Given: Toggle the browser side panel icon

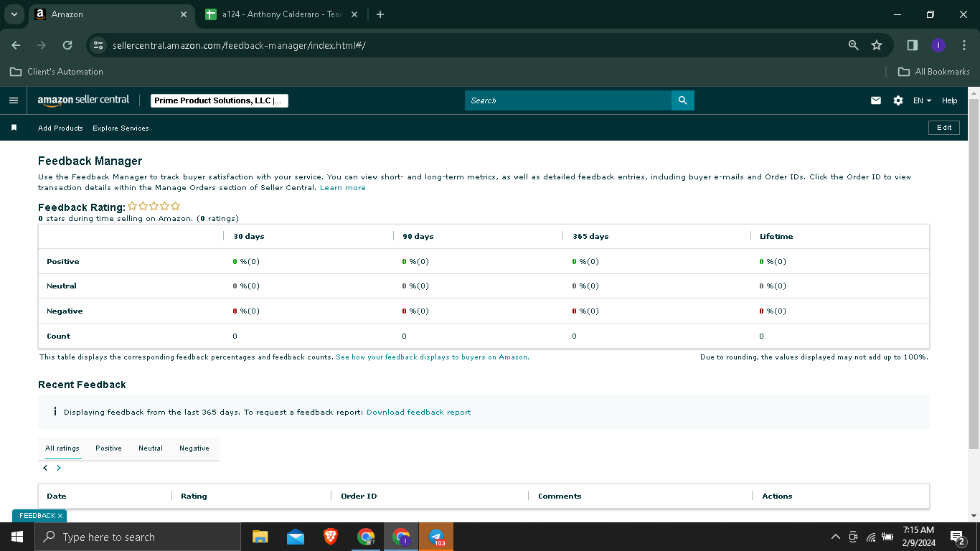Looking at the screenshot, I should [x=913, y=45].
